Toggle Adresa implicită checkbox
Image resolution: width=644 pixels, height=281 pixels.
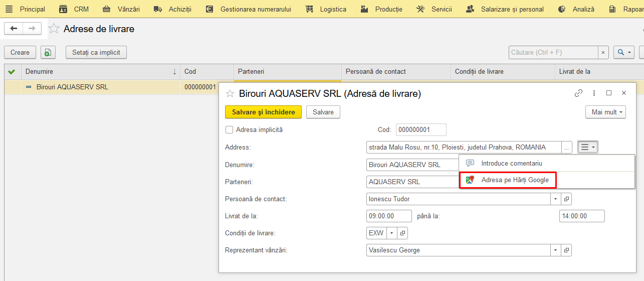tap(230, 130)
